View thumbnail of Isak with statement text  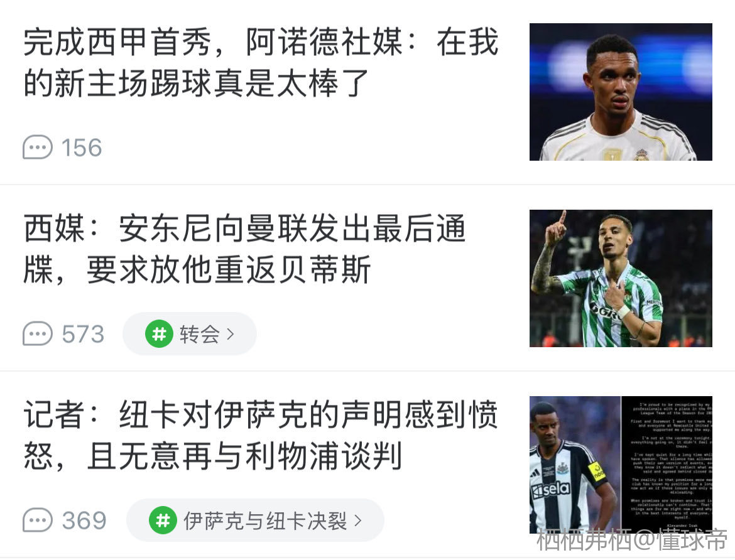[621, 465]
